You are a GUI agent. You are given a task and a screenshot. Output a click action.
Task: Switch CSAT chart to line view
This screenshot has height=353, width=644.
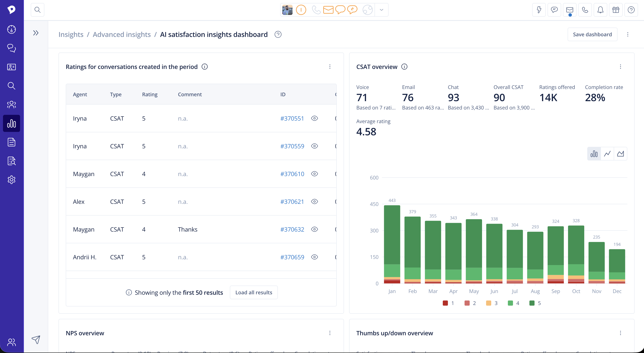coord(607,153)
